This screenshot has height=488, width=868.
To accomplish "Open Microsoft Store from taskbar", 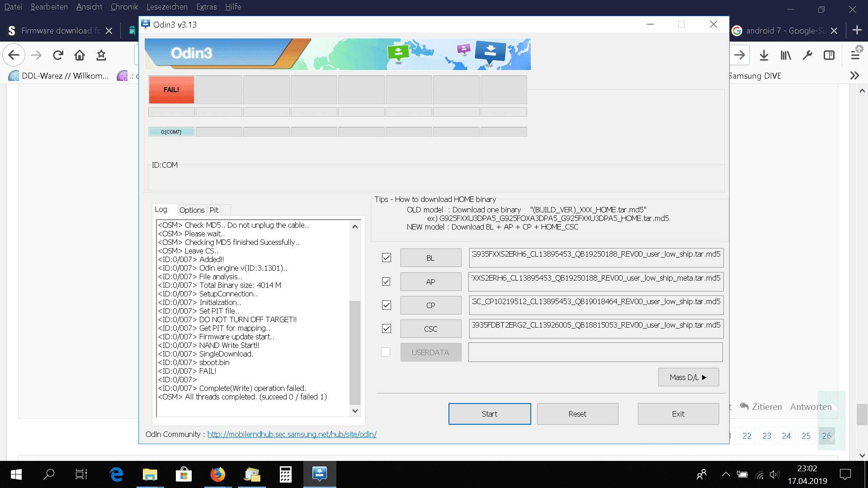I will pyautogui.click(x=184, y=474).
